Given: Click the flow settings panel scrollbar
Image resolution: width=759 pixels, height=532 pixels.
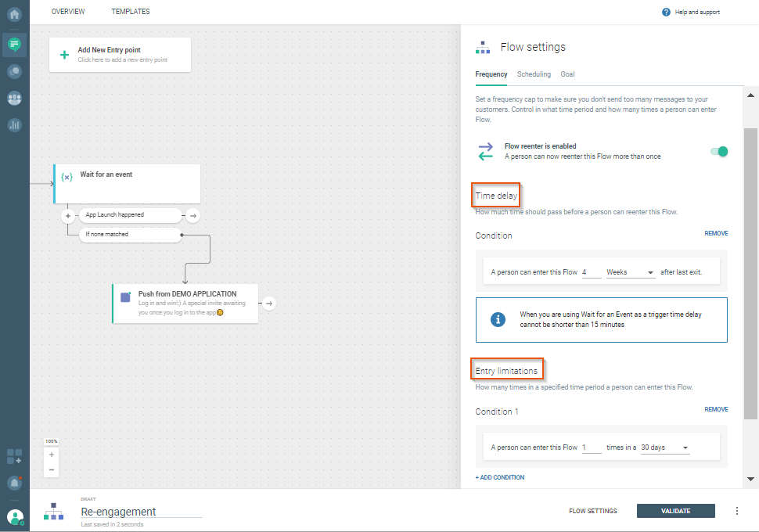Looking at the screenshot, I should [x=751, y=274].
